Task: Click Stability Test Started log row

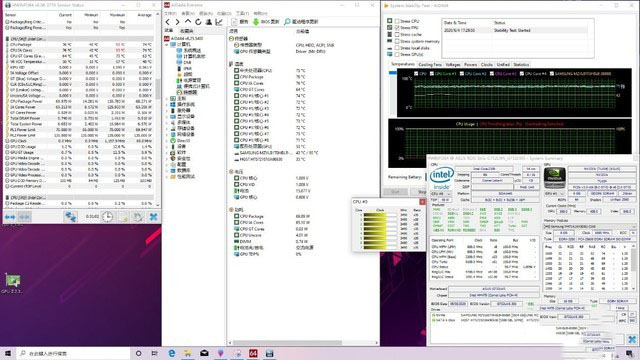Action: (x=518, y=30)
